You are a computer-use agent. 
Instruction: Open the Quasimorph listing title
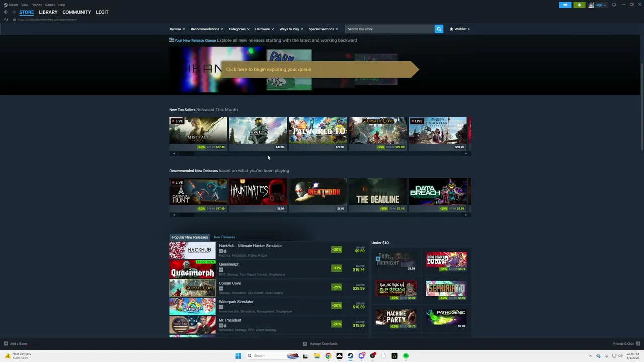(x=229, y=264)
